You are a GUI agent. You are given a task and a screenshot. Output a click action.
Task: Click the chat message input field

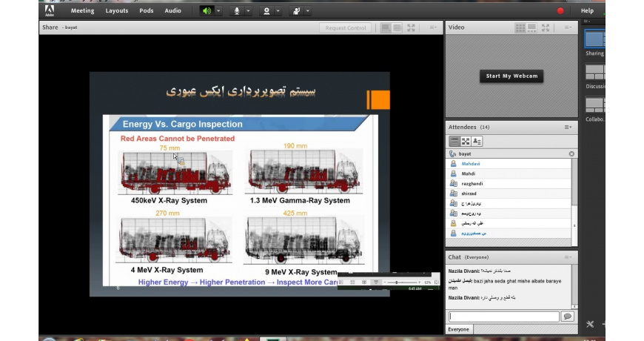tap(504, 317)
